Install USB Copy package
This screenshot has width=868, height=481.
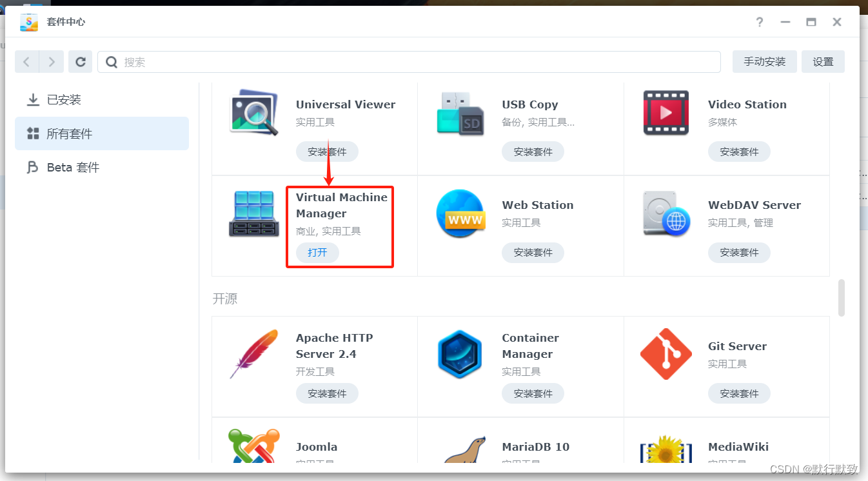click(533, 152)
